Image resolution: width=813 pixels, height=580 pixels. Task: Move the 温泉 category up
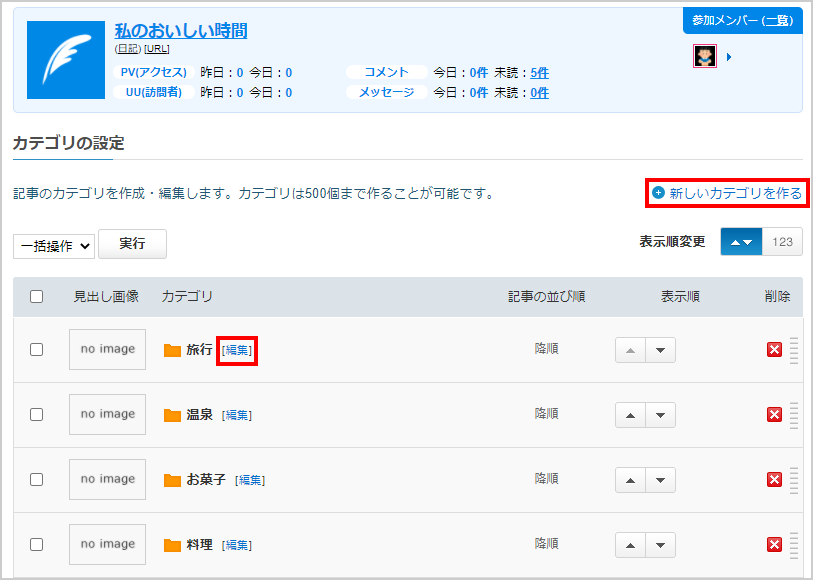(630, 415)
